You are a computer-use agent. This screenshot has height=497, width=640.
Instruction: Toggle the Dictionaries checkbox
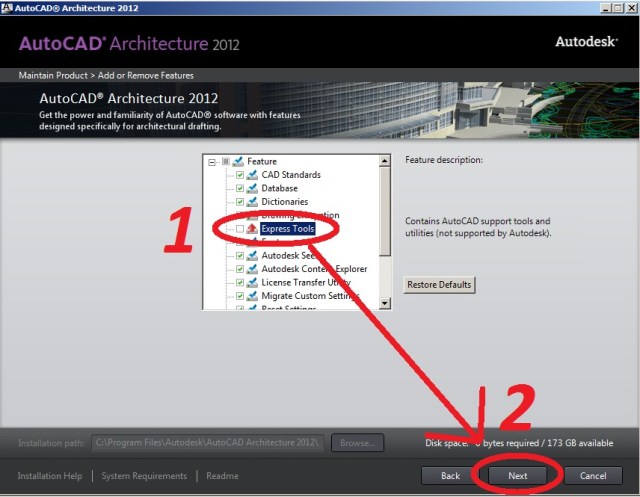[x=239, y=202]
